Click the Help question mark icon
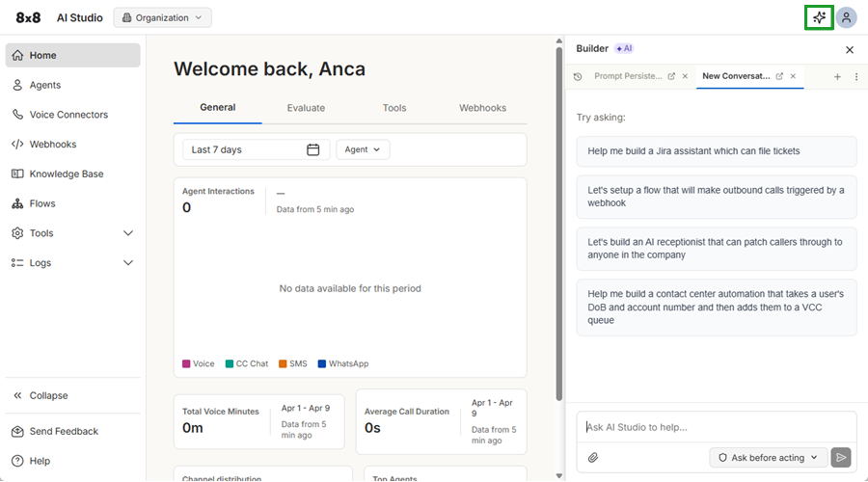 pos(17,461)
